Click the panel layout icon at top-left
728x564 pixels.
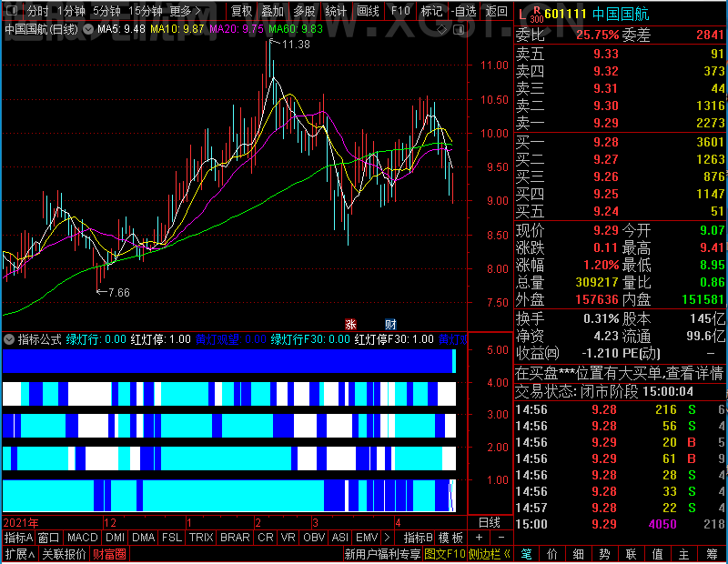[x=11, y=10]
